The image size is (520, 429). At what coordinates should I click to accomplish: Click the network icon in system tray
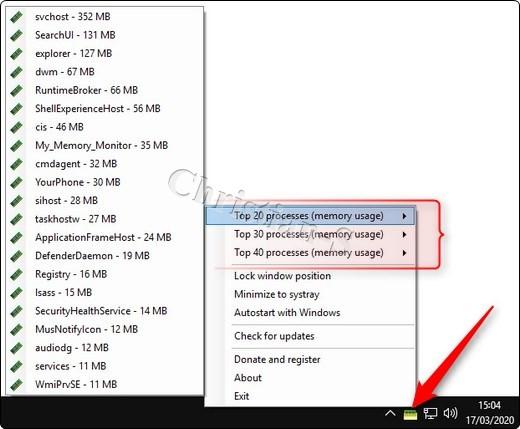coord(430,414)
